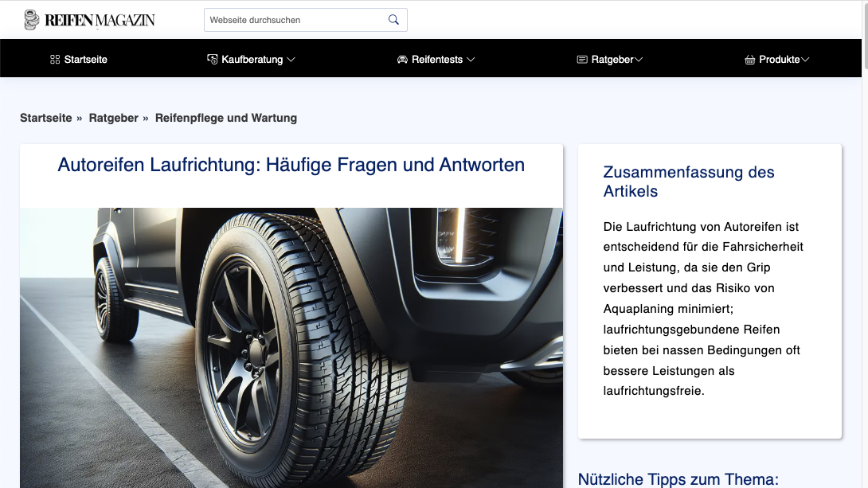
Task: Focus the Webseite durchsuchen search field
Action: pos(295,20)
